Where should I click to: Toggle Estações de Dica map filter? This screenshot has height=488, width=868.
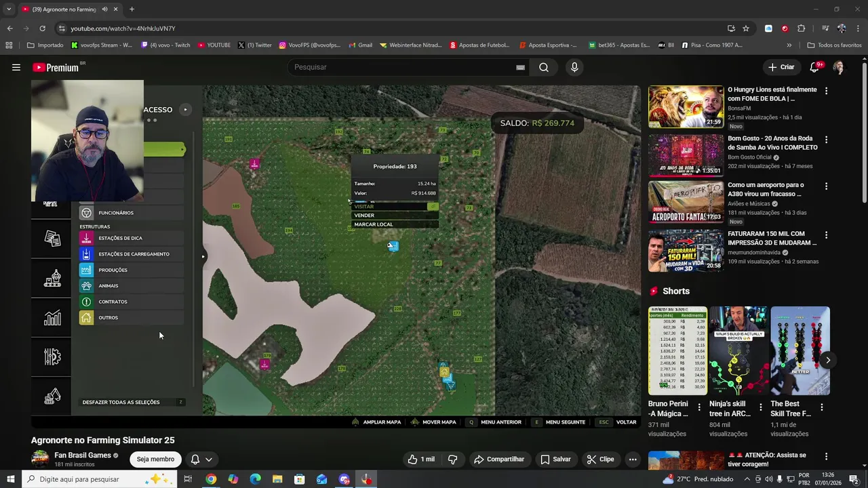pos(131,238)
